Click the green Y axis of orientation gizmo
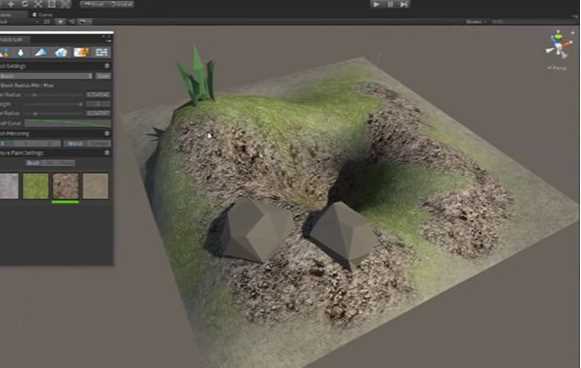The width and height of the screenshot is (581, 368). point(557,36)
